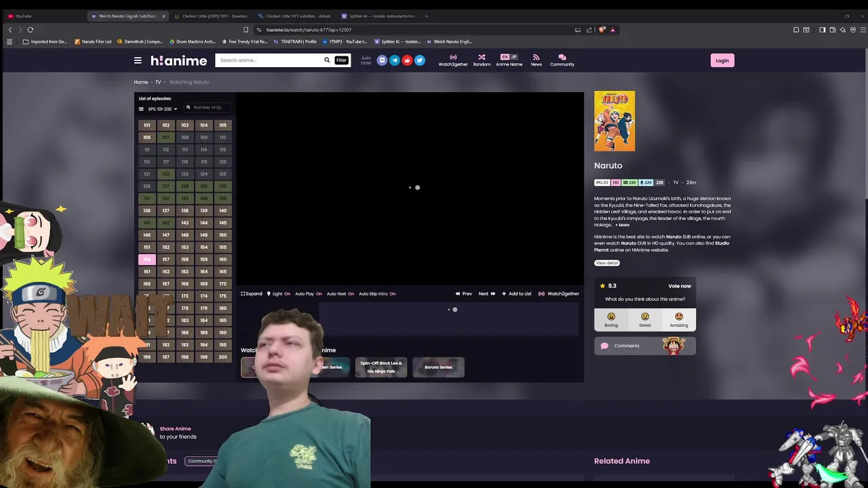
Task: Switch to the Splitter AI tab
Action: point(378,16)
